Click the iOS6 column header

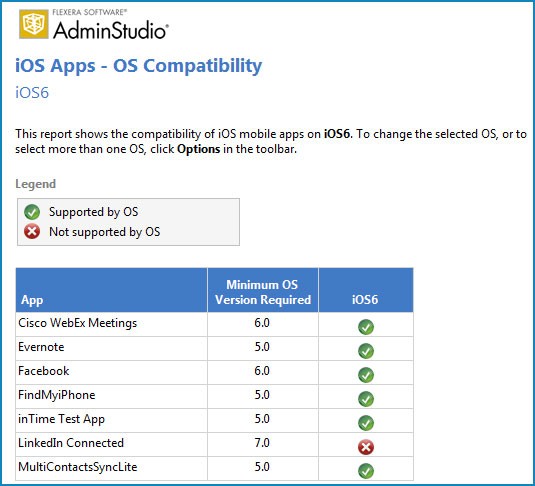366,290
